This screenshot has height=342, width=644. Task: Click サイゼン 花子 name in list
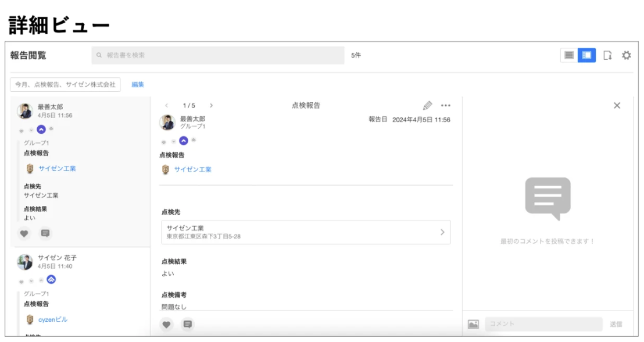57,258
